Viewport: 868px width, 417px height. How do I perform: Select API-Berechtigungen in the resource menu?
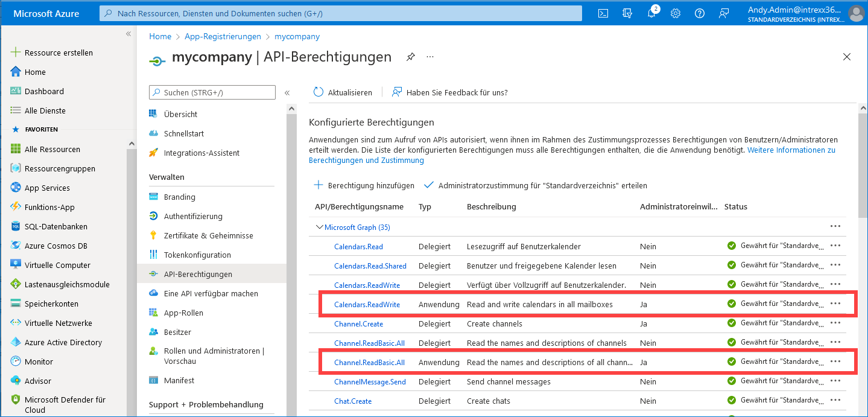pos(212,274)
